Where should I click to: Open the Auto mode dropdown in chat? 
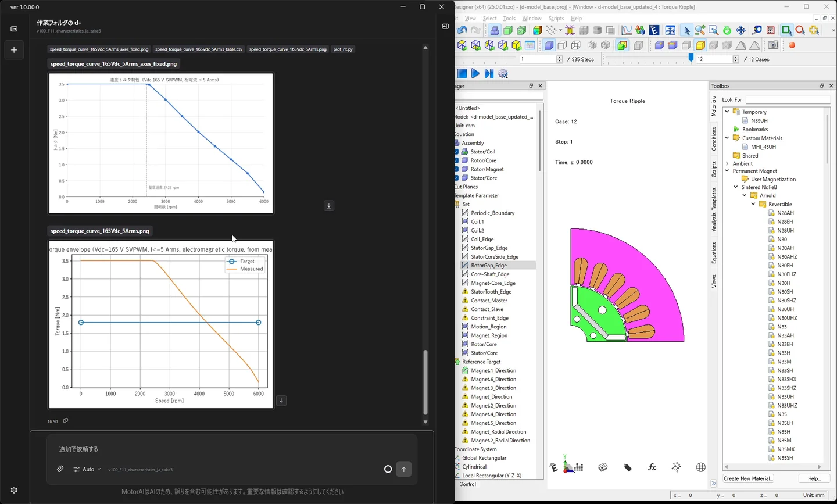88,469
